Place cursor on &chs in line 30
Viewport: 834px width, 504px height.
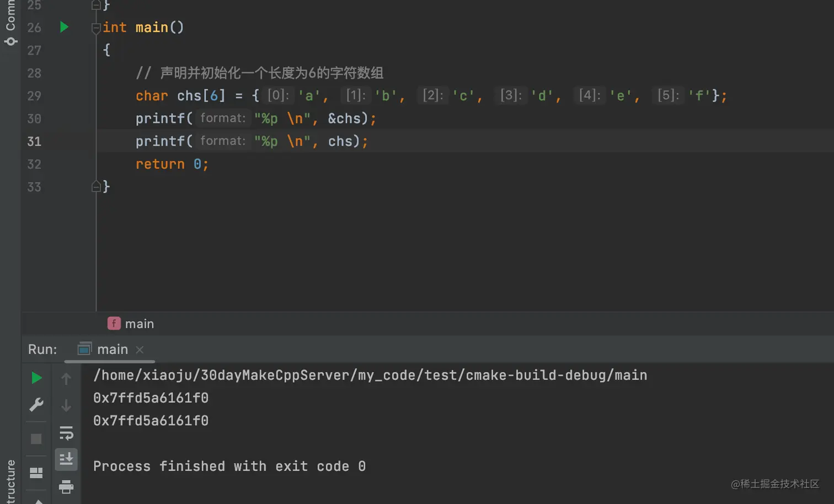tap(344, 119)
